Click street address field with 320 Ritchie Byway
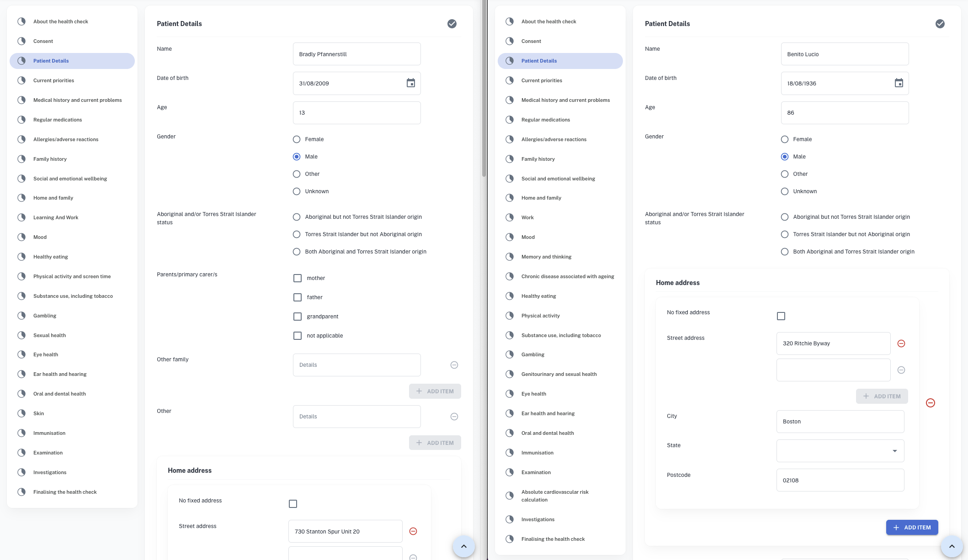Viewport: 968px width, 560px height. tap(833, 343)
